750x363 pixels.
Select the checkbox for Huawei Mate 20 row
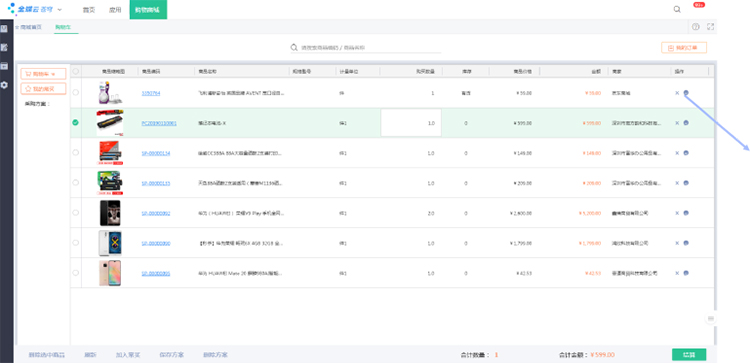pos(76,273)
